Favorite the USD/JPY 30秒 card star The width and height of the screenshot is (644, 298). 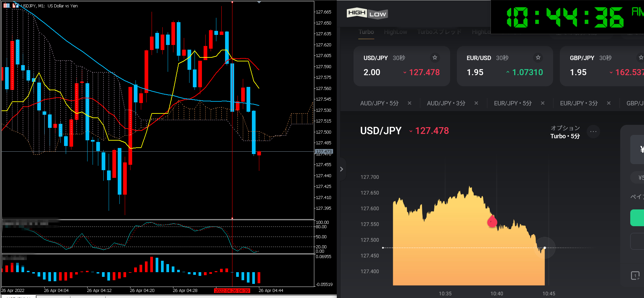(435, 58)
